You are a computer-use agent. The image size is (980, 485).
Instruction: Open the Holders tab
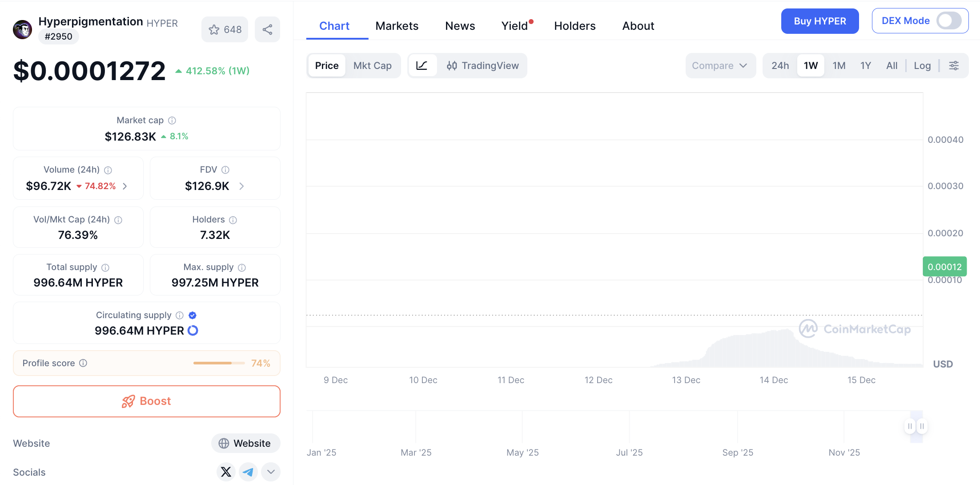[x=574, y=26]
